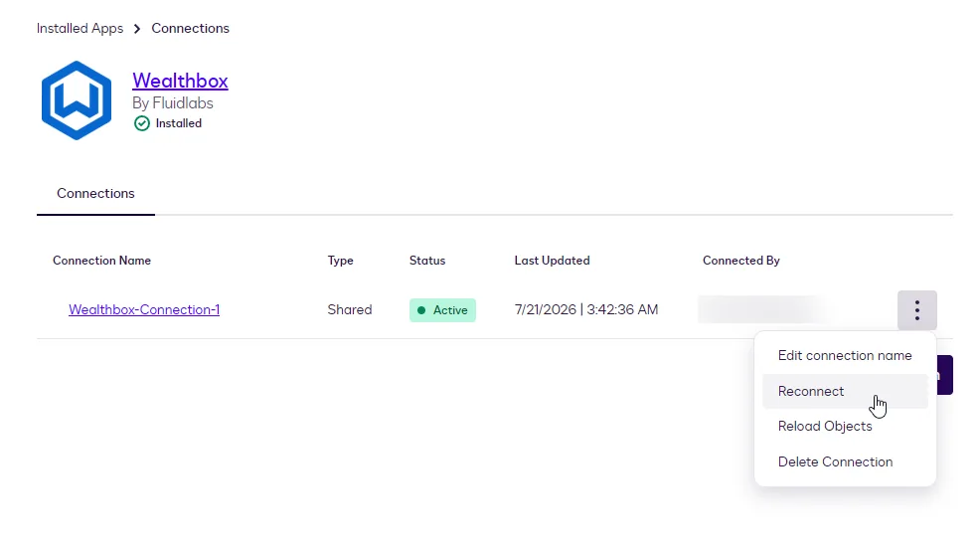Choose Edit connection name from menu
Image resolution: width=980 pixels, height=551 pixels.
[x=845, y=355]
